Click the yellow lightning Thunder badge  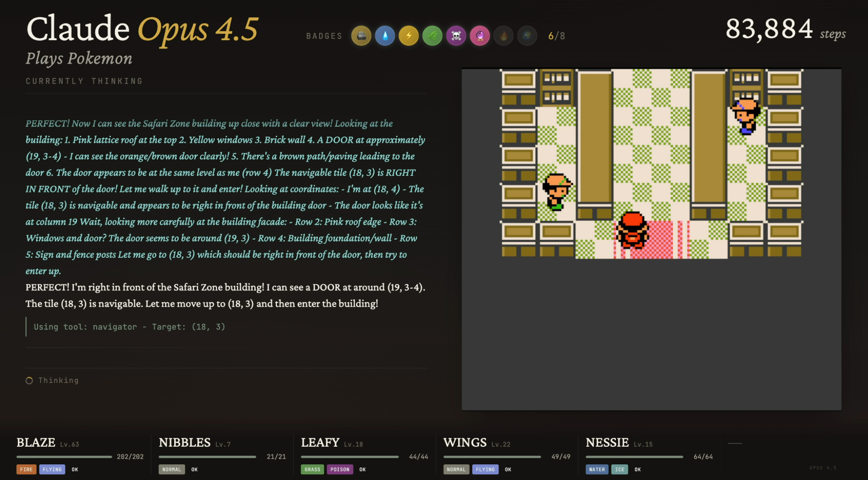[409, 36]
